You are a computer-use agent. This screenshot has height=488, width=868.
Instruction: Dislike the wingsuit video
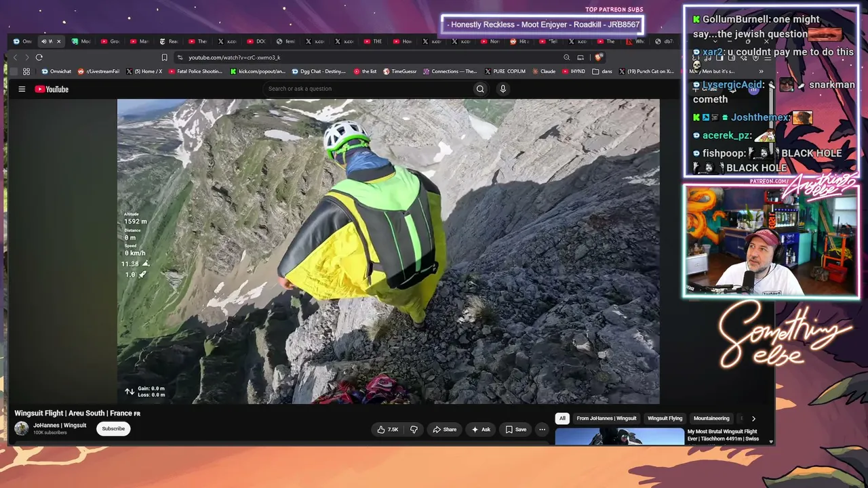click(414, 429)
